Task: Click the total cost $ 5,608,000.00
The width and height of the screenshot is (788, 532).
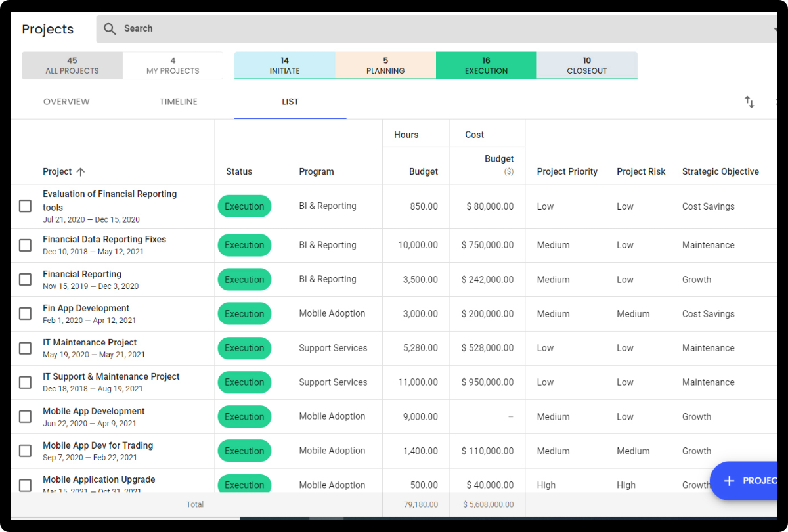Action: click(489, 504)
